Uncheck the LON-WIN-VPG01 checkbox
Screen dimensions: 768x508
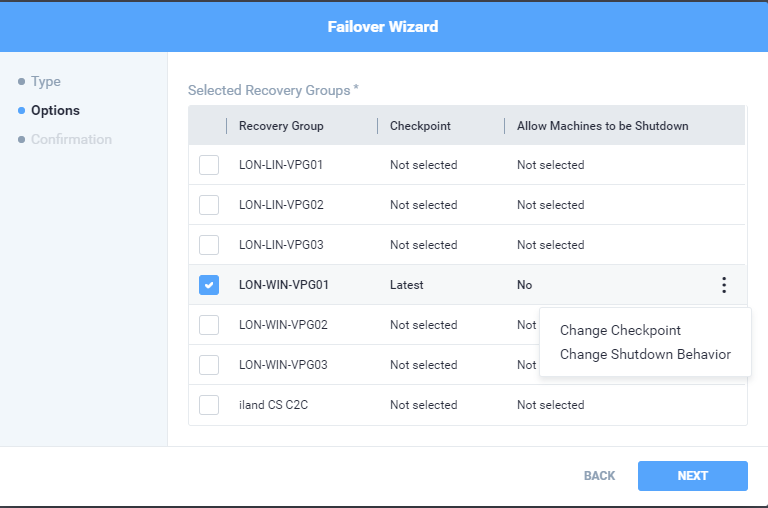tap(209, 285)
